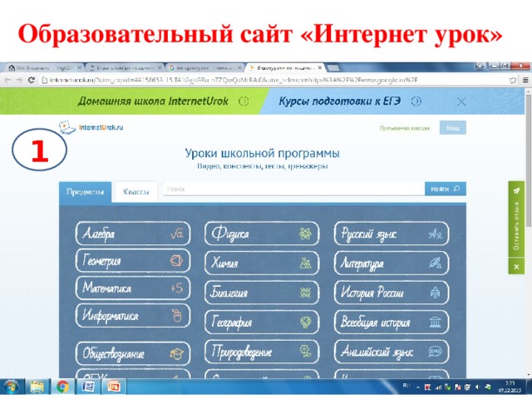Image resolution: width=532 pixels, height=399 pixels.
Task: Click the browser address bar
Action: [273, 80]
